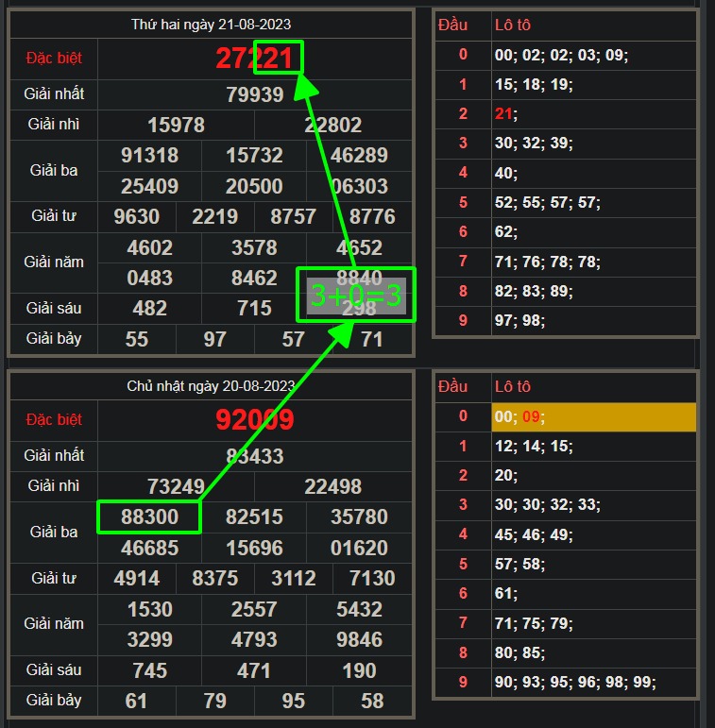The width and height of the screenshot is (715, 728).
Task: Select the lô tô row 90; 93; 95; 96; 98; 99
Action: [x=574, y=683]
